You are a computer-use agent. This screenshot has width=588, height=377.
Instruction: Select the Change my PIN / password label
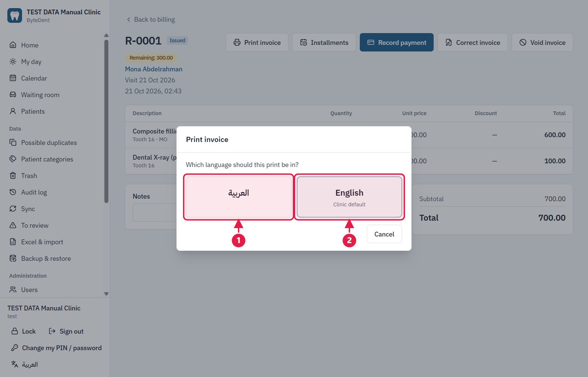(x=62, y=348)
